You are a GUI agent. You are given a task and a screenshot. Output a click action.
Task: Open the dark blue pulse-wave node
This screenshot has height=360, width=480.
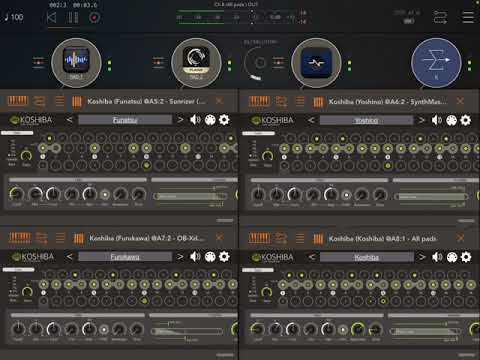point(316,63)
